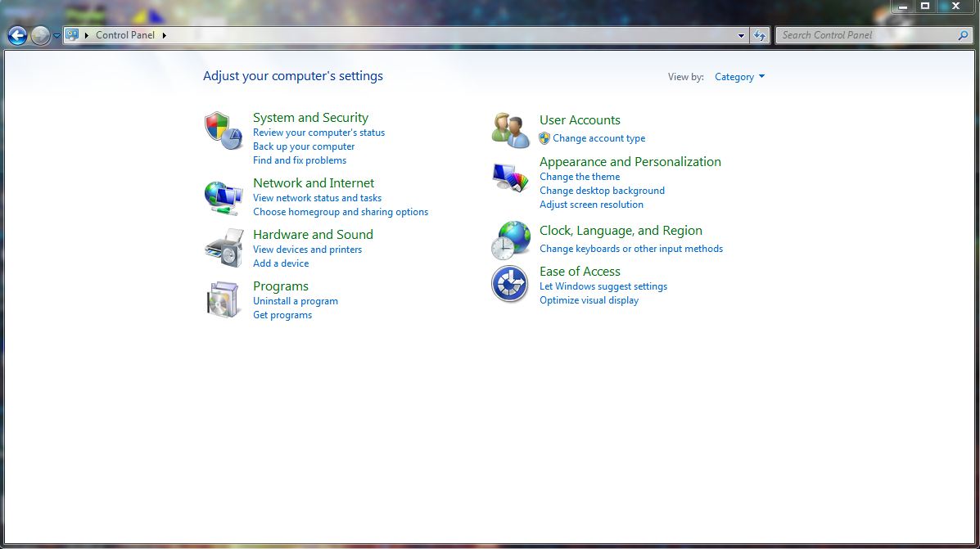The image size is (980, 549).
Task: Open the Hardware and Sound printer icon
Action: click(x=224, y=248)
